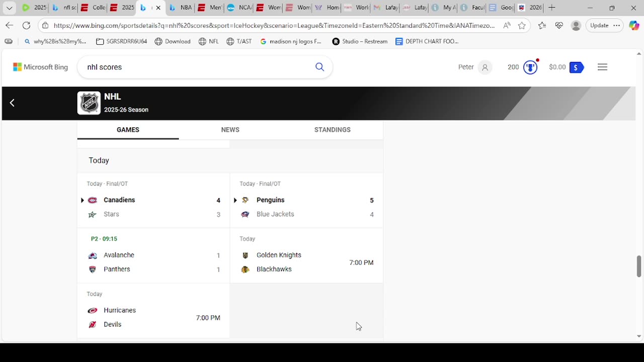The width and height of the screenshot is (644, 362).
Task: Open the Bing hamburger menu
Action: coord(602,67)
